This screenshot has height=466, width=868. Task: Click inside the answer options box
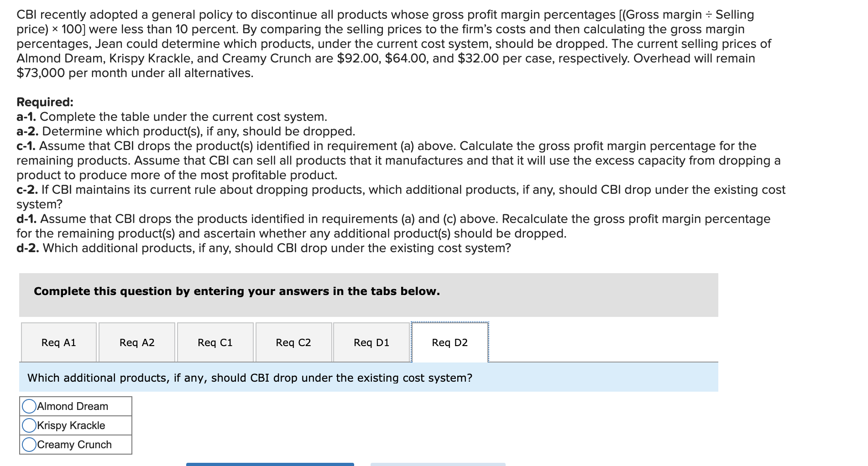click(75, 425)
